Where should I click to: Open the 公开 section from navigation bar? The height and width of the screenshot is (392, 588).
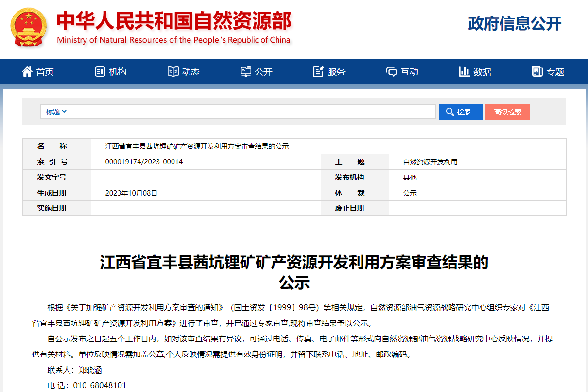[256, 71]
